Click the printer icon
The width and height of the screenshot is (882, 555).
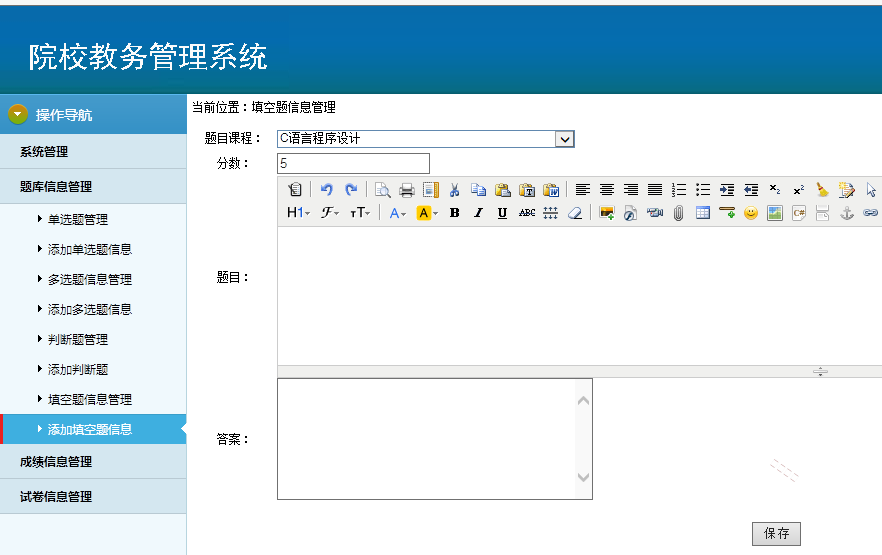tap(407, 189)
